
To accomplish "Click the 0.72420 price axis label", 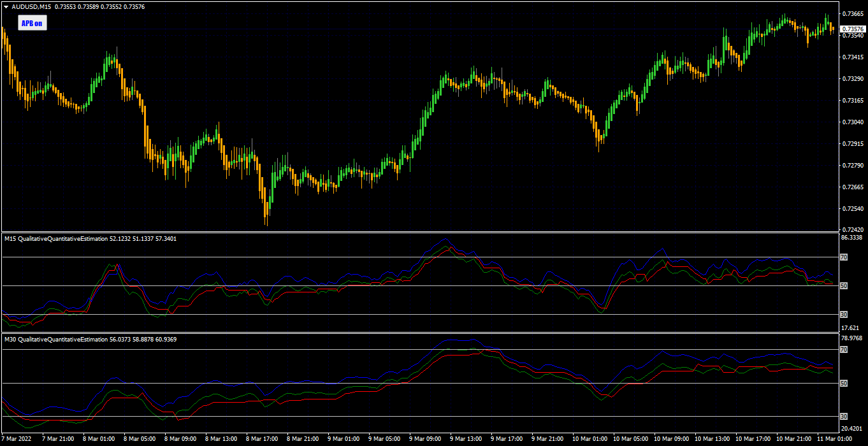I will (852, 229).
